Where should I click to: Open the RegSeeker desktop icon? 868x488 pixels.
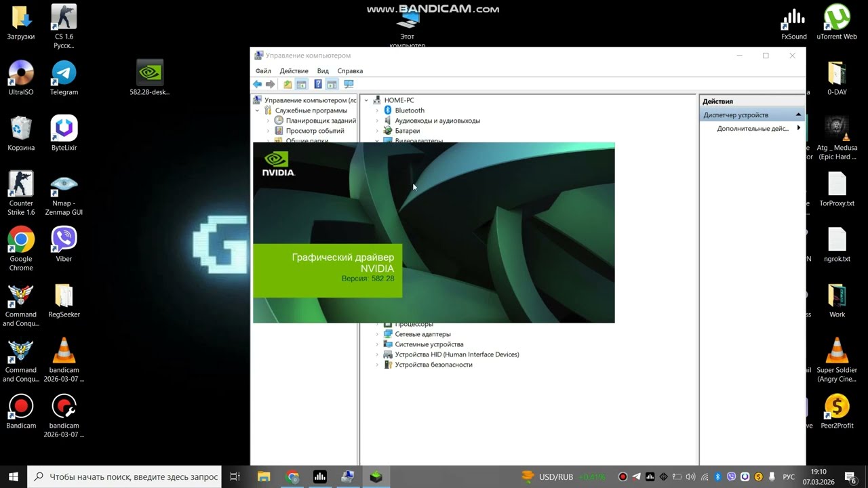click(64, 300)
